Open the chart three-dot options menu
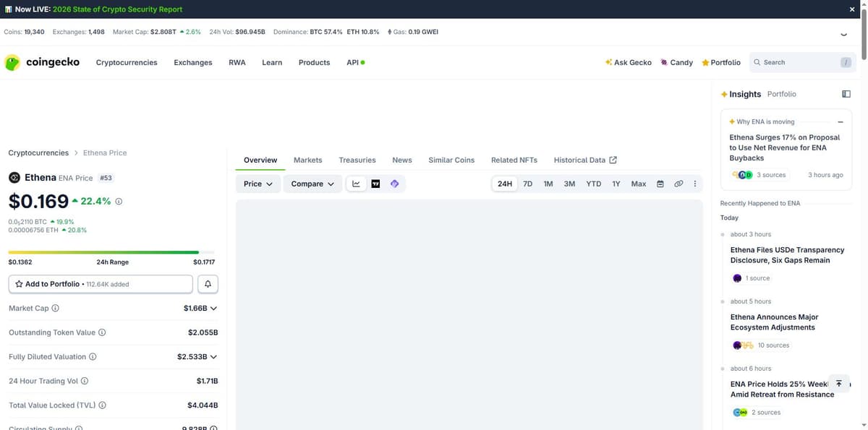 click(695, 184)
